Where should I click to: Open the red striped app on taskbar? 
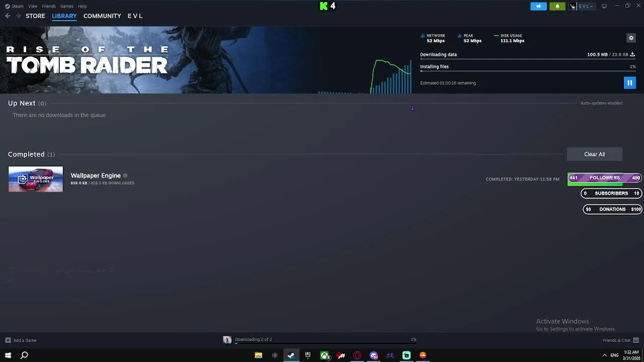341,355
